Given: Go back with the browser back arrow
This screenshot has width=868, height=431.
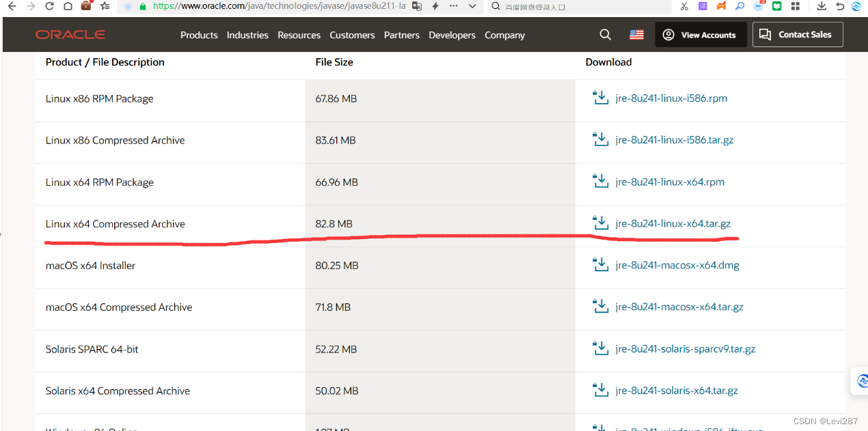Looking at the screenshot, I should [12, 6].
